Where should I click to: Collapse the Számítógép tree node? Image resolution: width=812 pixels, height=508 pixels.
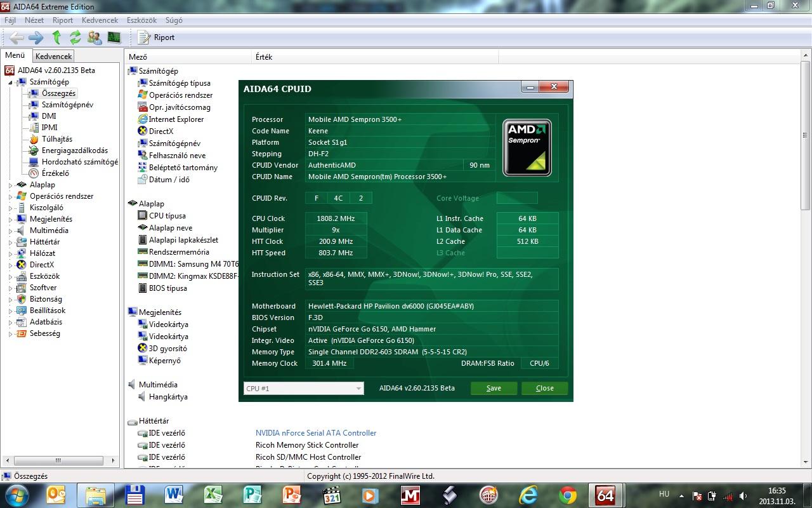(11, 83)
